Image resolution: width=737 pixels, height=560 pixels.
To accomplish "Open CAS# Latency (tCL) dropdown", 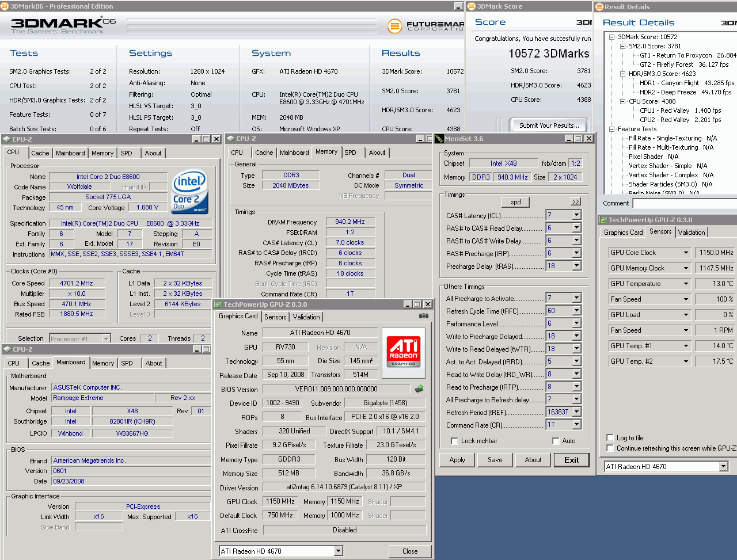I will 576,215.
